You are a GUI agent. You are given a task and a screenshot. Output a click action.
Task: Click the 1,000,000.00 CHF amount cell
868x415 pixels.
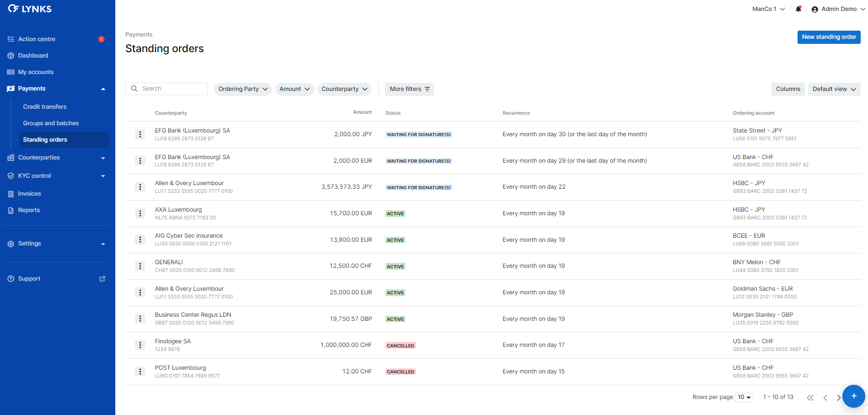point(346,345)
